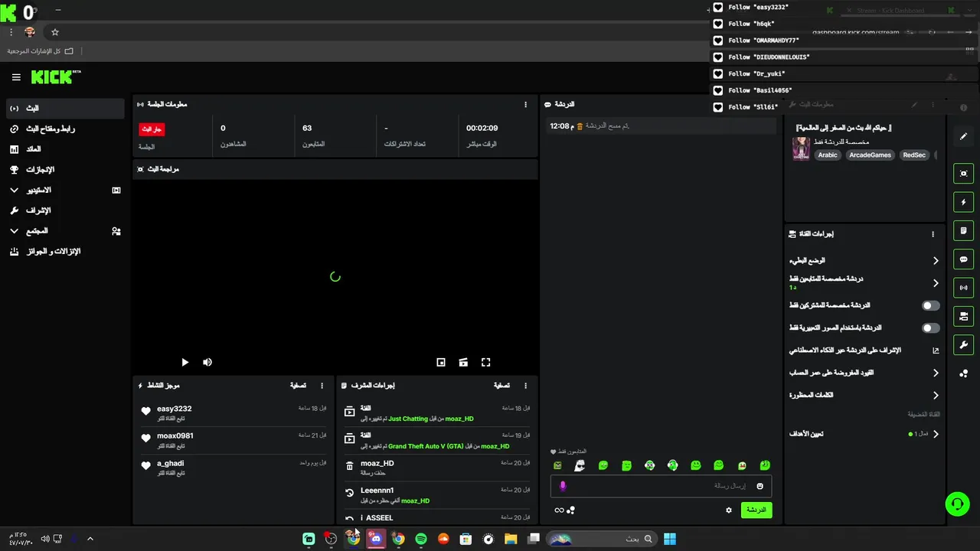Make stream preview fullscreen
The height and width of the screenshot is (551, 980).
pyautogui.click(x=485, y=362)
